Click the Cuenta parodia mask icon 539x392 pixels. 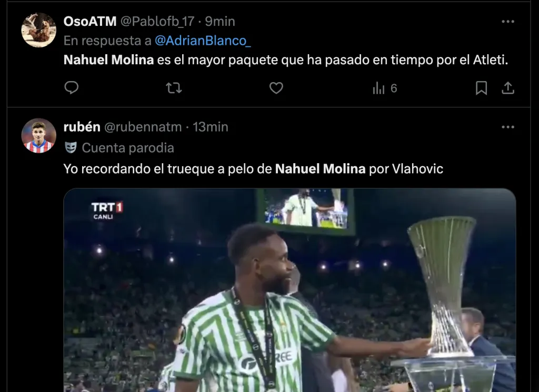[71, 148]
